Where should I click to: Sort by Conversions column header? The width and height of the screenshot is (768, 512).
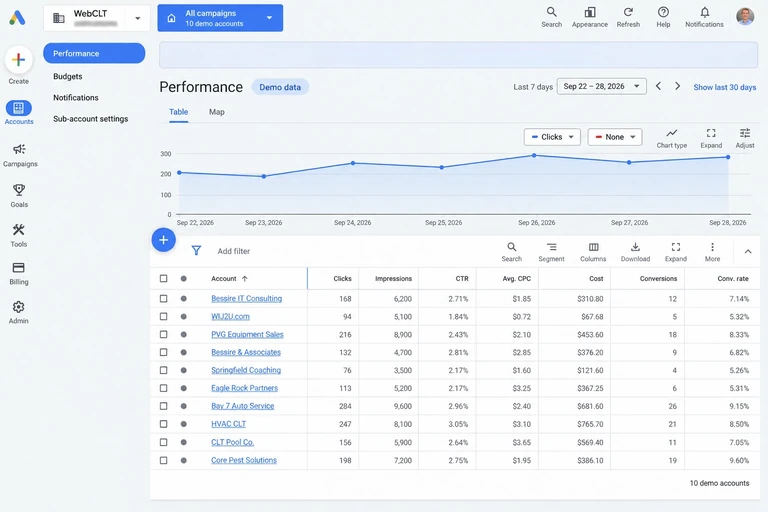[658, 278]
